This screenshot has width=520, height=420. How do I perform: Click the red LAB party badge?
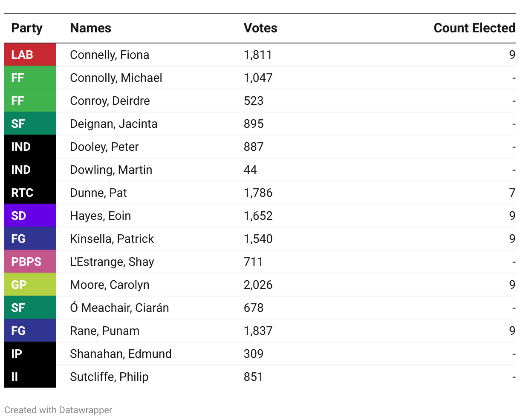point(30,55)
